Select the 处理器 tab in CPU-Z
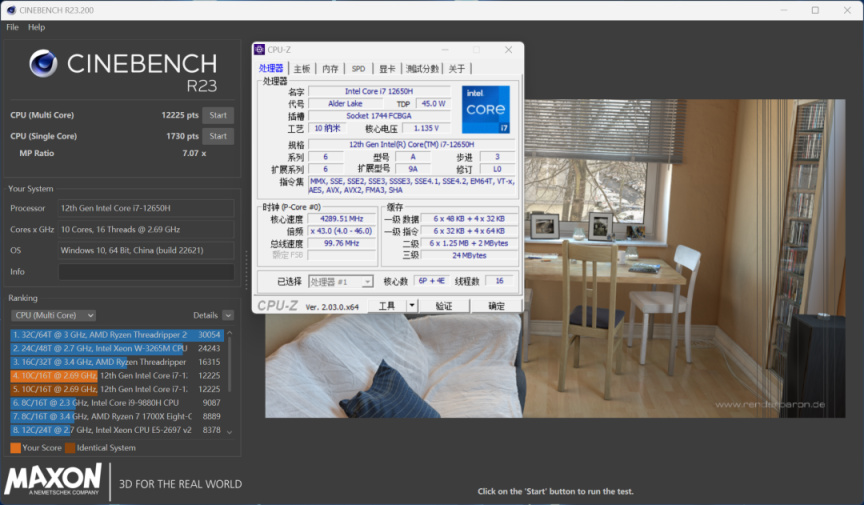 (x=271, y=68)
